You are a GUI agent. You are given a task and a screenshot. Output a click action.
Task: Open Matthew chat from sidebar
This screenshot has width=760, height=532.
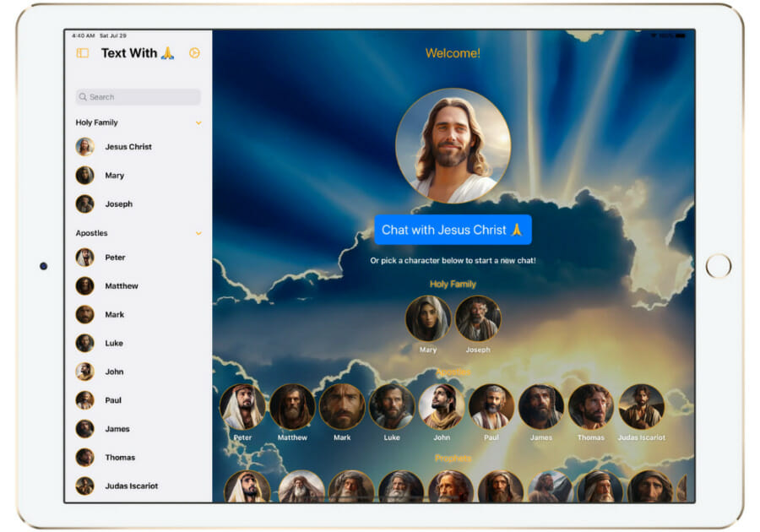[x=138, y=286]
